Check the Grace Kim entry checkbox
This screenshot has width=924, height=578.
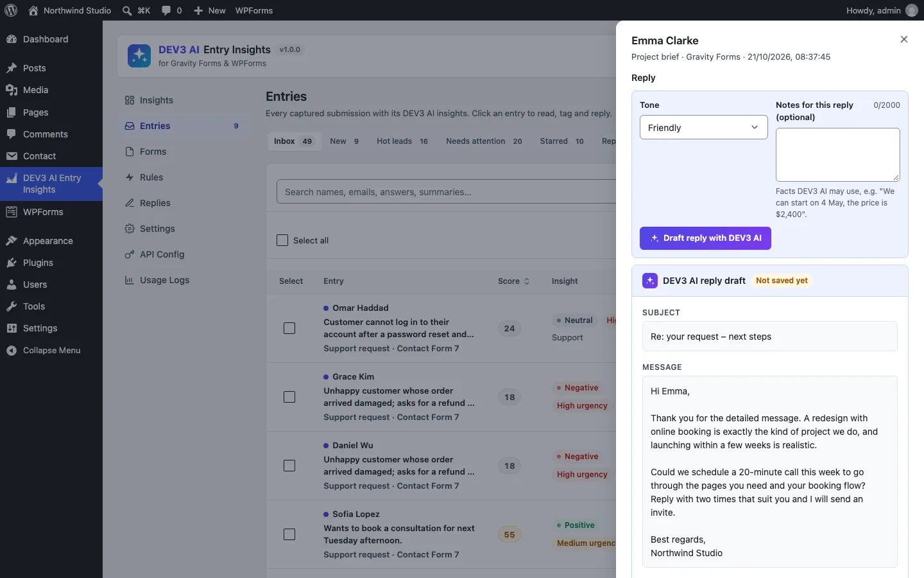289,397
